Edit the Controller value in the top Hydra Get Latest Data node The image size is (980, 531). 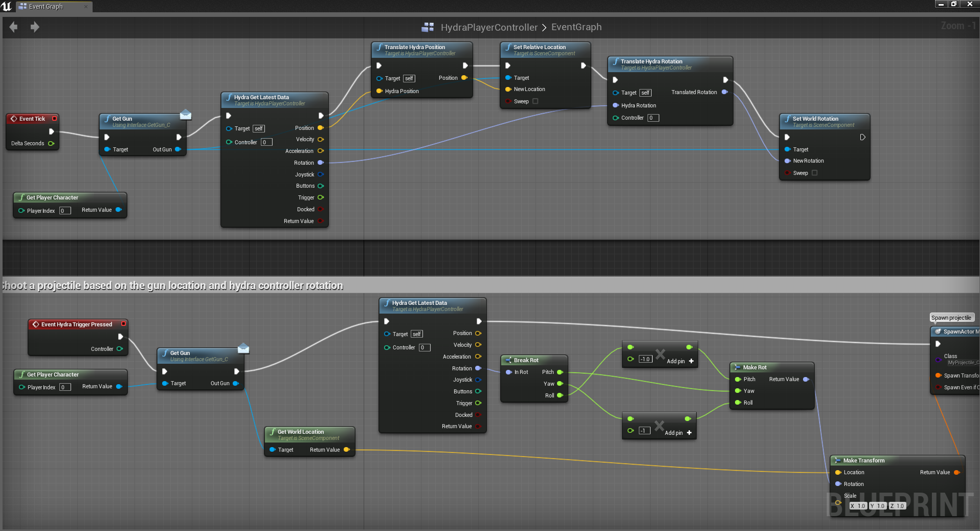pos(266,142)
